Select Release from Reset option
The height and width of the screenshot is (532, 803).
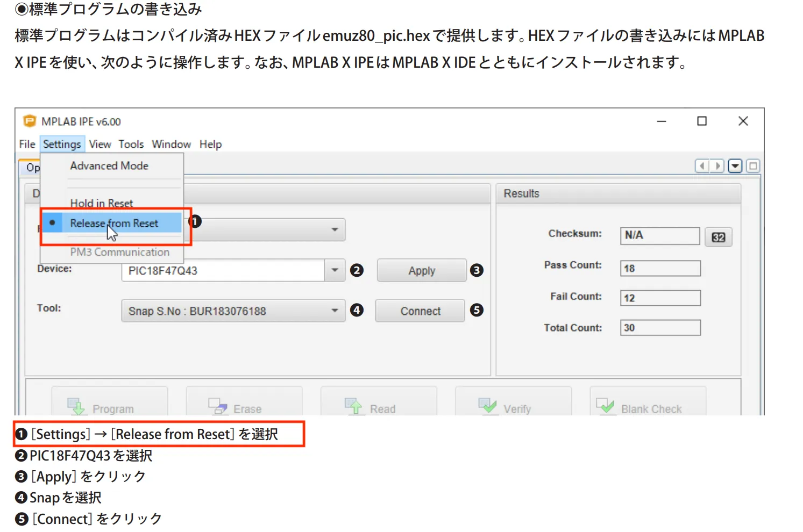coord(112,223)
